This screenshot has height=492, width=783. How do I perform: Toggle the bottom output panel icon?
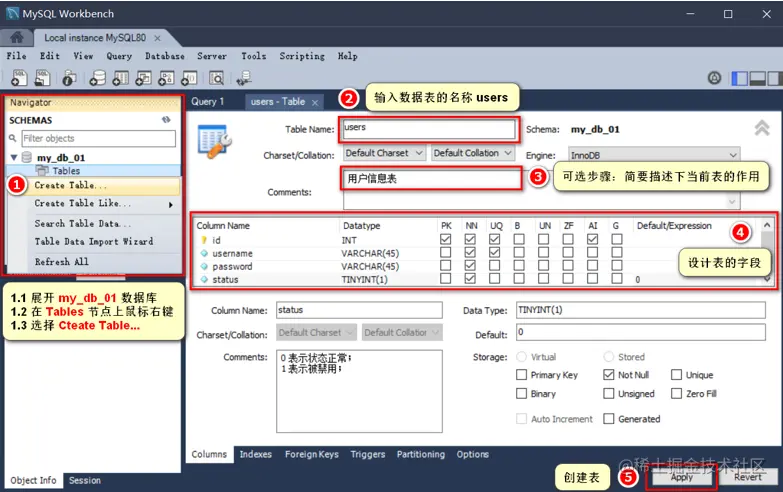click(x=758, y=78)
